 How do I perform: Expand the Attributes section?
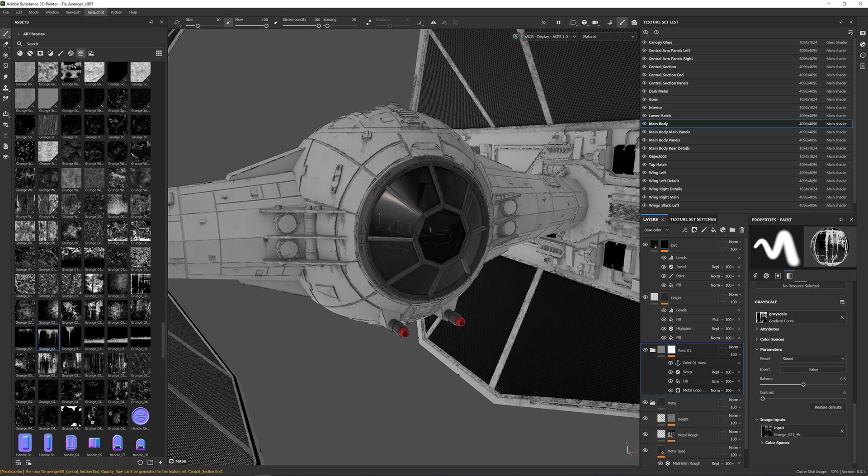757,329
